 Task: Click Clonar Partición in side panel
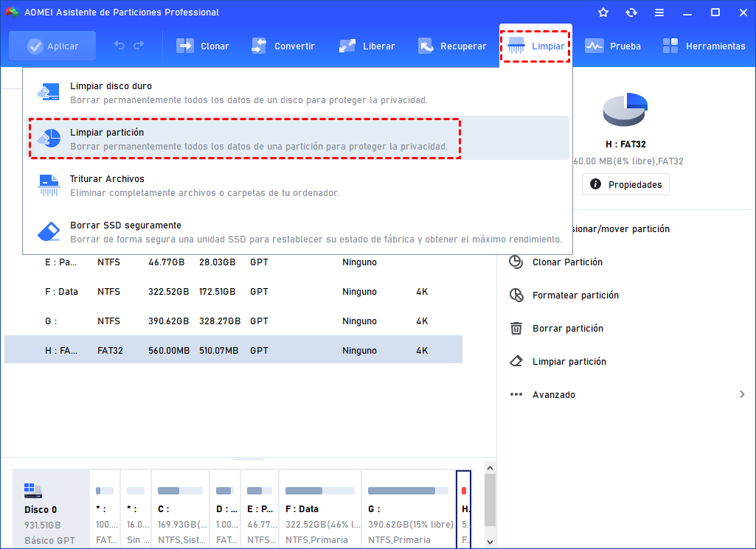[567, 262]
